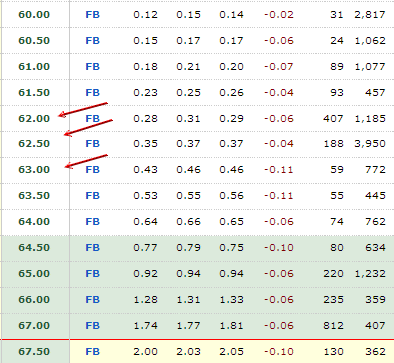Click the 634 value in the 64.50 row
394x363 pixels.
375,248
